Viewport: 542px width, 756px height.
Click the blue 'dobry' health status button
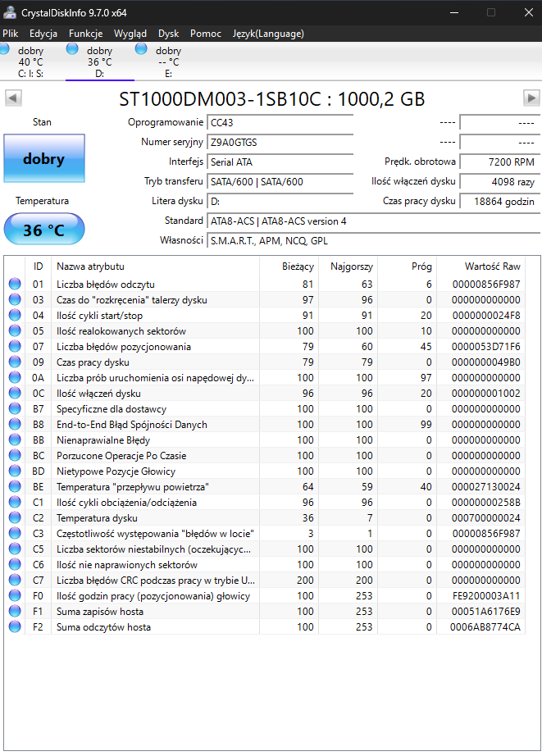[44, 158]
